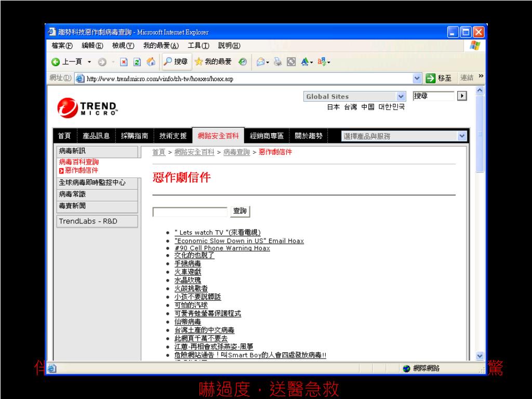The image size is (532, 399).
Task: Open the 工具(T) menu
Action: 198,46
